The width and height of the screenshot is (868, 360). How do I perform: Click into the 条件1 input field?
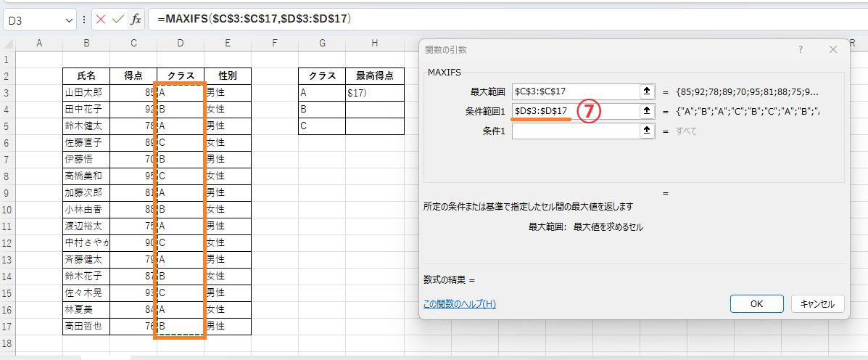tap(573, 131)
